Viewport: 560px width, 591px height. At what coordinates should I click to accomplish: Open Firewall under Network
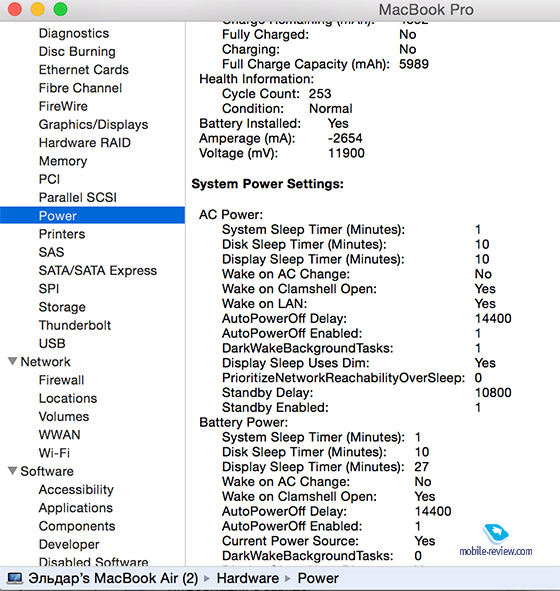[x=61, y=380]
